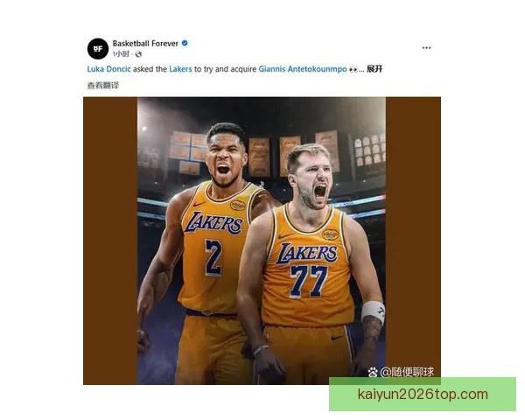This screenshot has width=525, height=420.
Task: Click the blue verified badge icon
Action: (x=185, y=43)
